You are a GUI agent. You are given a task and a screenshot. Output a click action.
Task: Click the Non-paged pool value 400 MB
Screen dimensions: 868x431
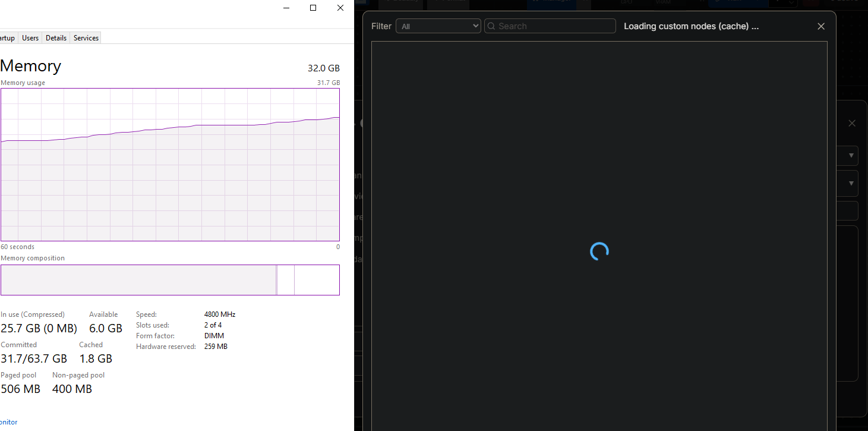coord(72,389)
